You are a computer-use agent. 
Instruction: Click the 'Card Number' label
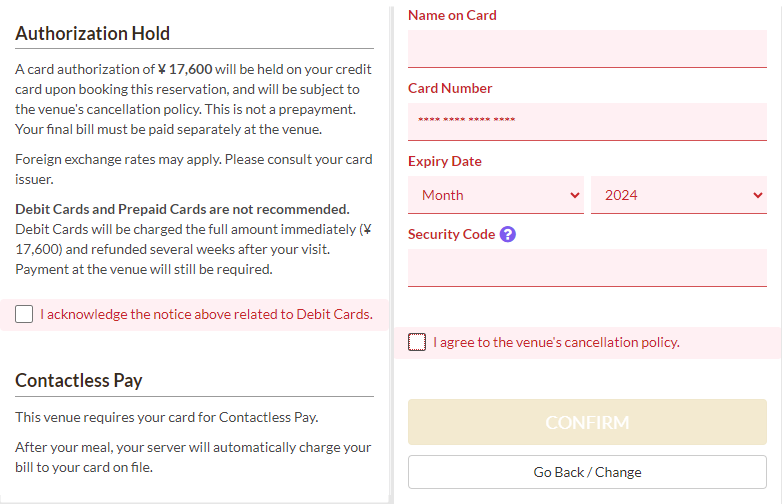tap(450, 88)
